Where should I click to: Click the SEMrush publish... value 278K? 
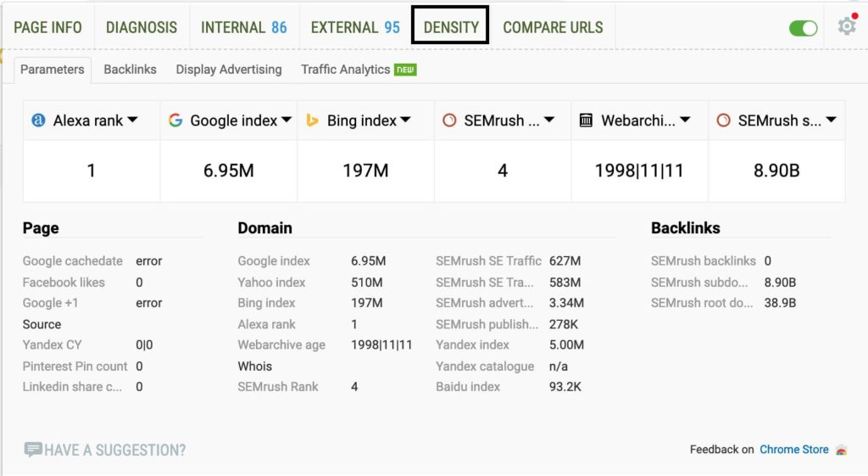point(564,324)
